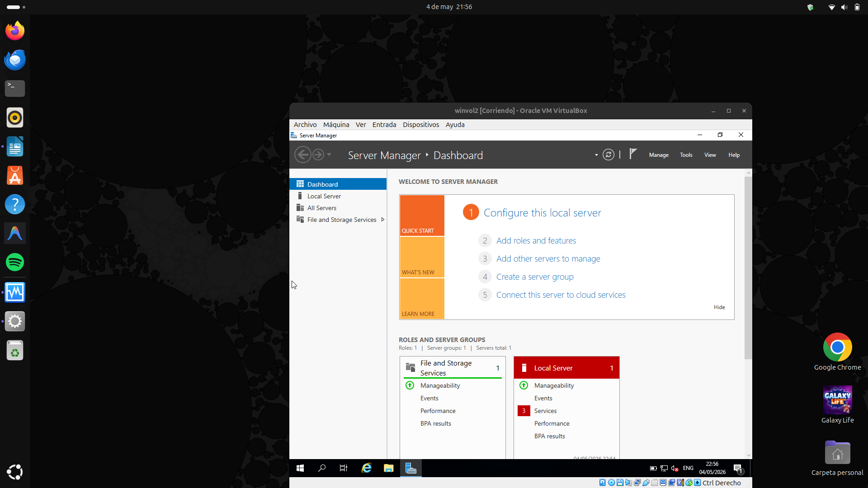Click the Server Manager back arrow
This screenshot has width=868, height=488.
pyautogui.click(x=303, y=155)
